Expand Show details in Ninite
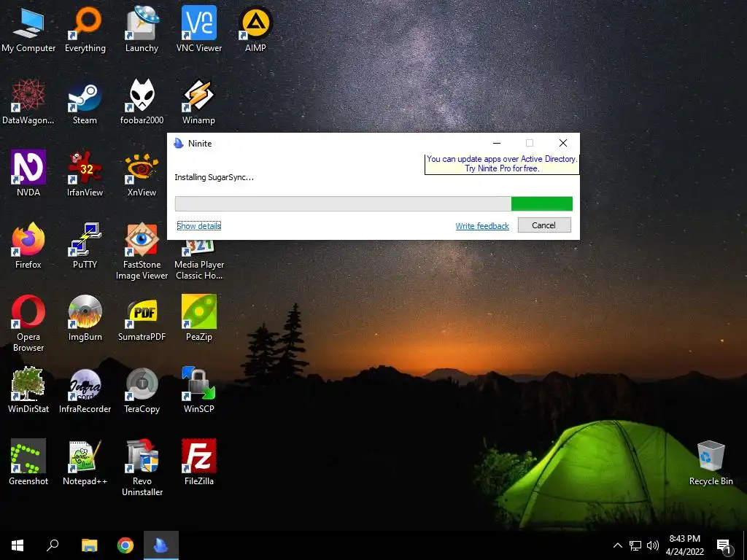Image resolution: width=747 pixels, height=560 pixels. 198,226
